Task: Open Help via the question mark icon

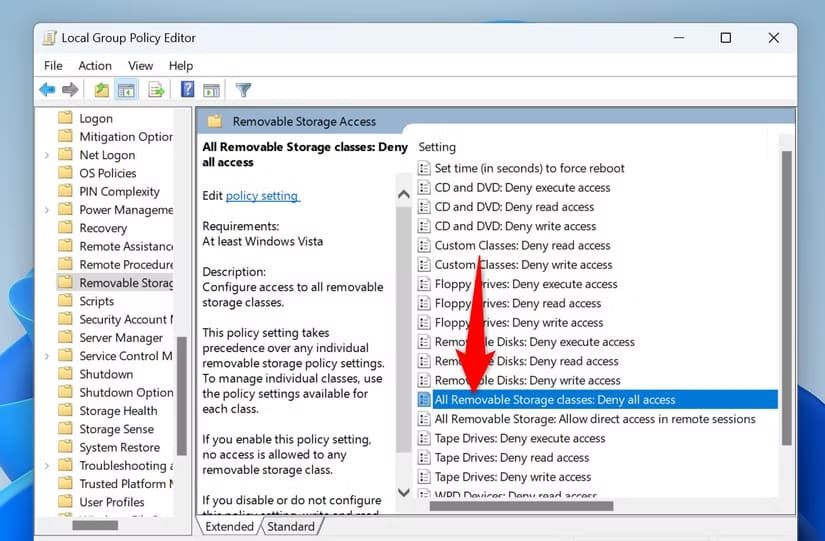Action: click(x=187, y=89)
